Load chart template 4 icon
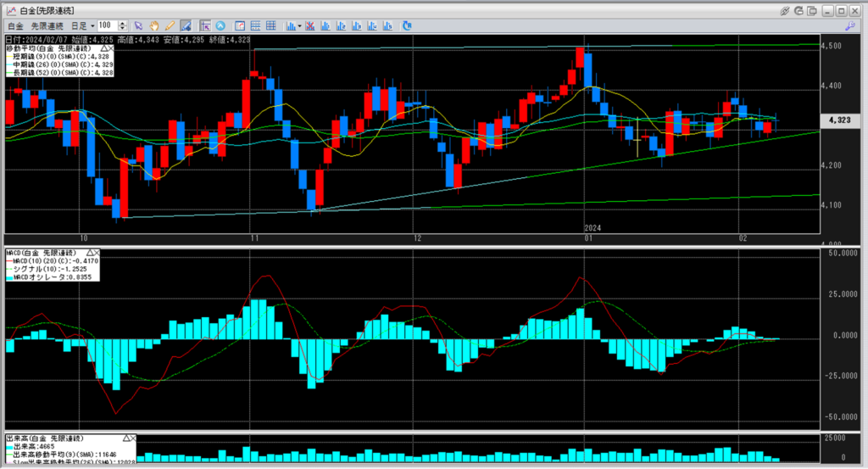 pos(372,26)
